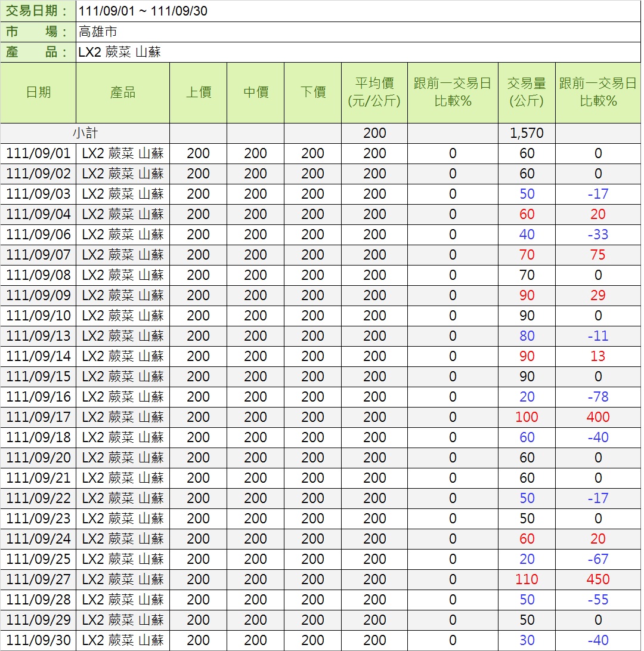Click the 小計 subtotal row label
Screen dimensions: 644x651
[85, 133]
